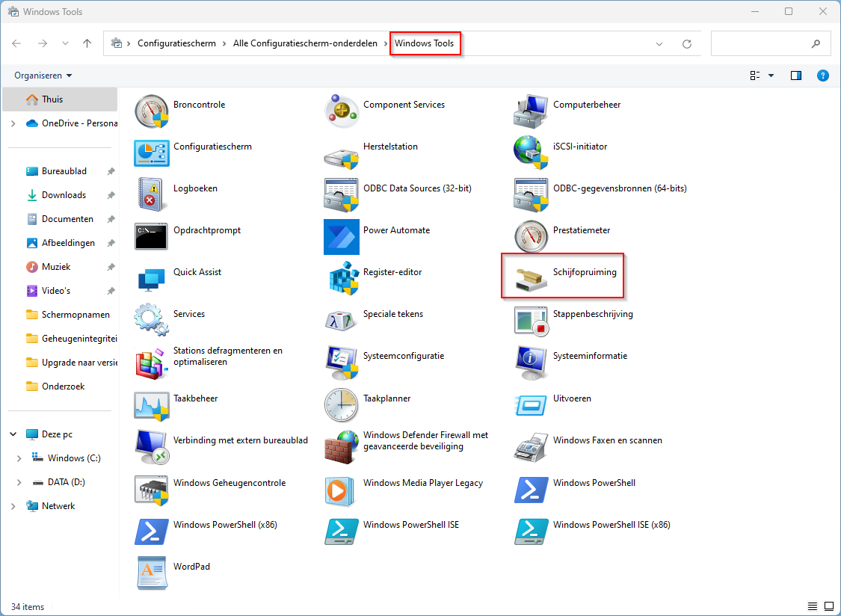Navigate to Alle Configuratiescherm-onderdelen in the breadcrumb
This screenshot has height=616, width=841.
305,43
